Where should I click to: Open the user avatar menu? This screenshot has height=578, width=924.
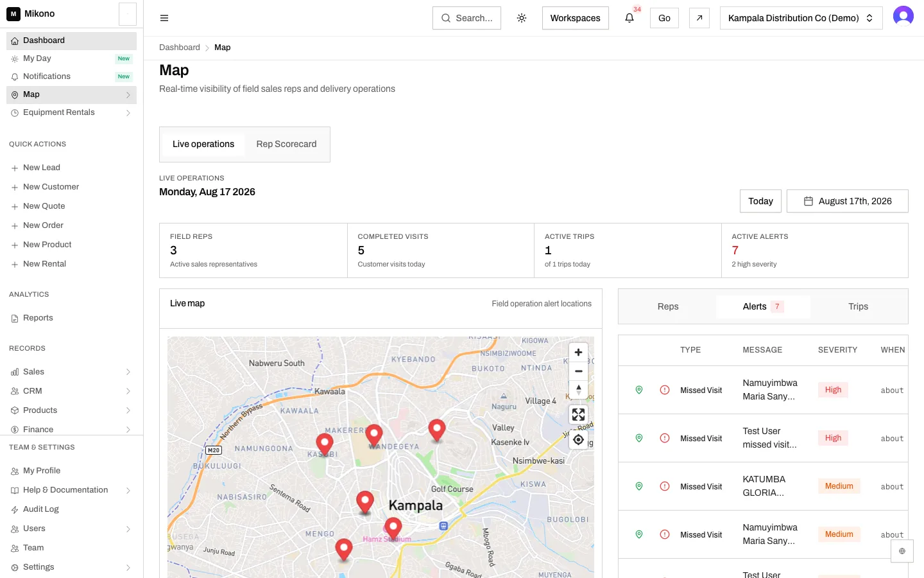pyautogui.click(x=903, y=16)
